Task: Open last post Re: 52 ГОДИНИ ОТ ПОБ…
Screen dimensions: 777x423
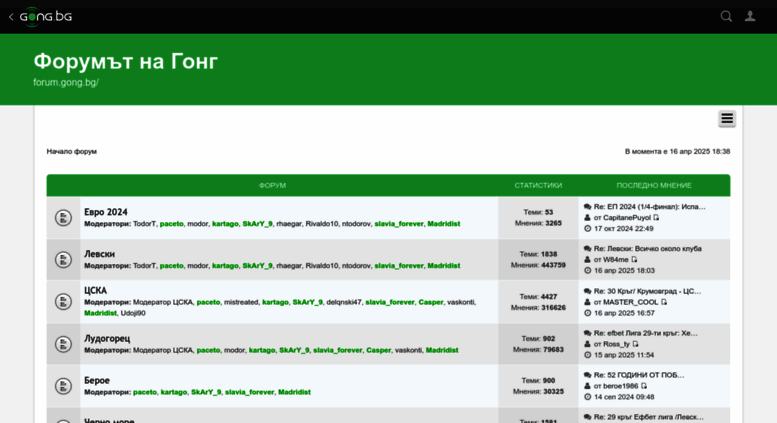Action: (639, 375)
